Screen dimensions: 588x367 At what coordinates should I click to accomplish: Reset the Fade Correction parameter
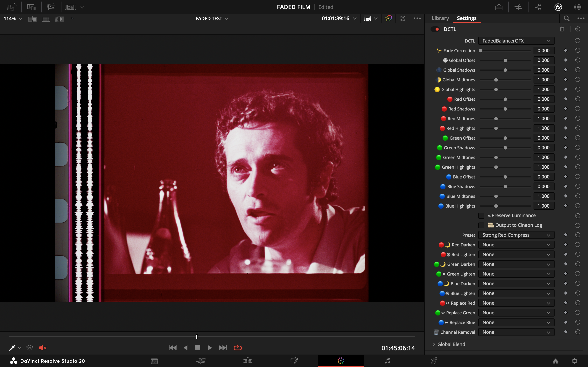577,50
